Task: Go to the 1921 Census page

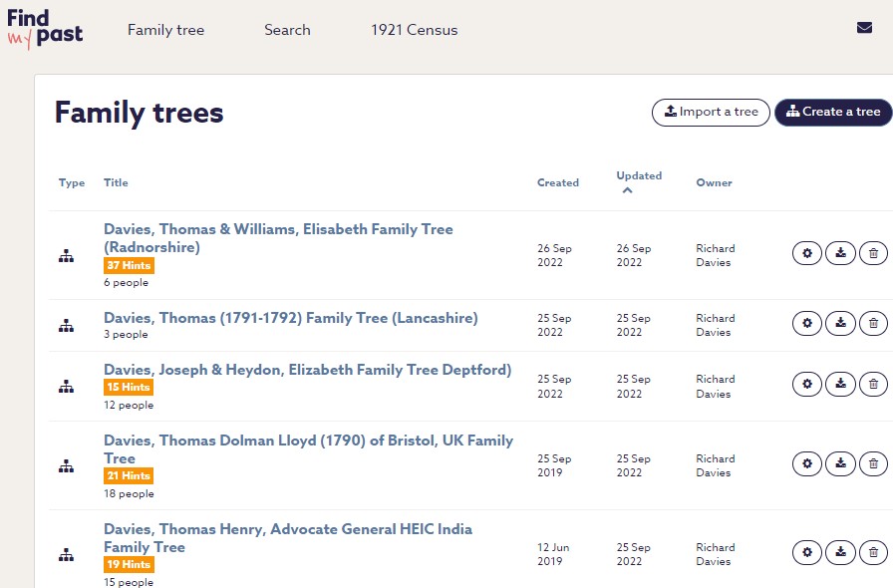Action: click(x=414, y=30)
